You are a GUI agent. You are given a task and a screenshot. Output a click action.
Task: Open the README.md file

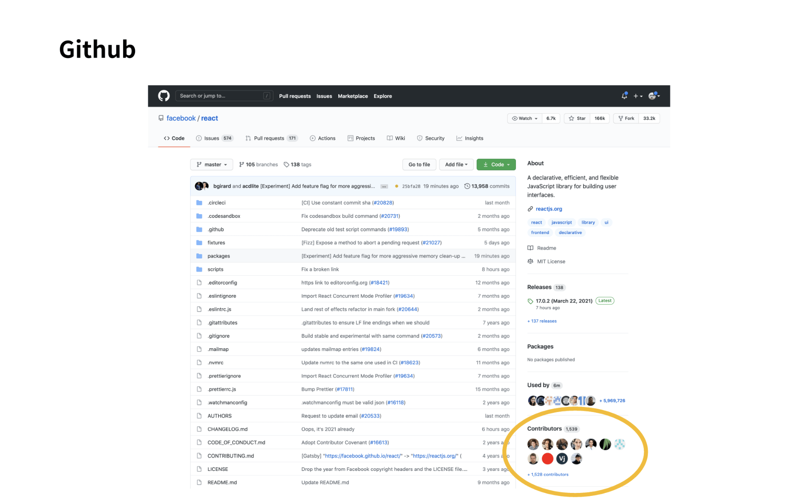point(222,483)
